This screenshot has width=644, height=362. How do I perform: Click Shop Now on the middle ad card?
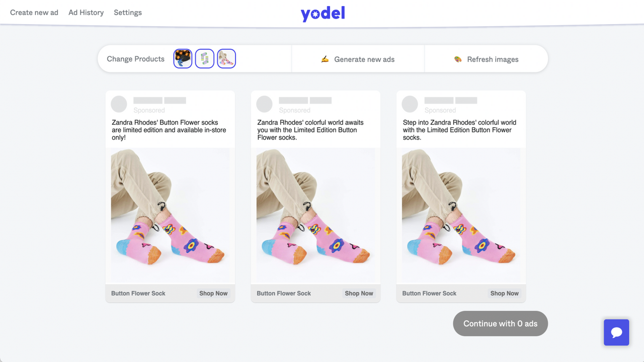(x=359, y=293)
